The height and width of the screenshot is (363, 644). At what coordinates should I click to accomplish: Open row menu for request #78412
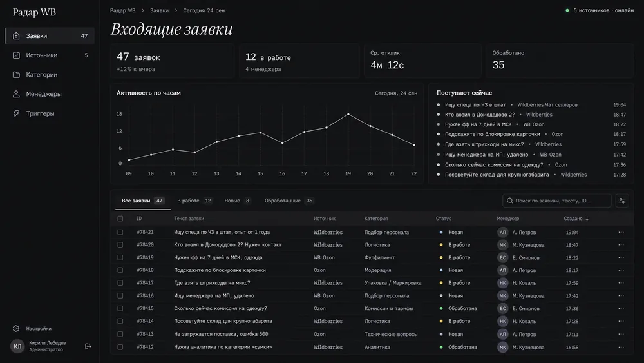621,347
